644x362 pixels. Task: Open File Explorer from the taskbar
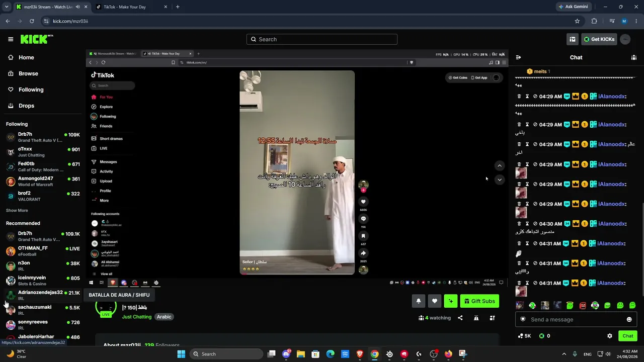click(301, 354)
